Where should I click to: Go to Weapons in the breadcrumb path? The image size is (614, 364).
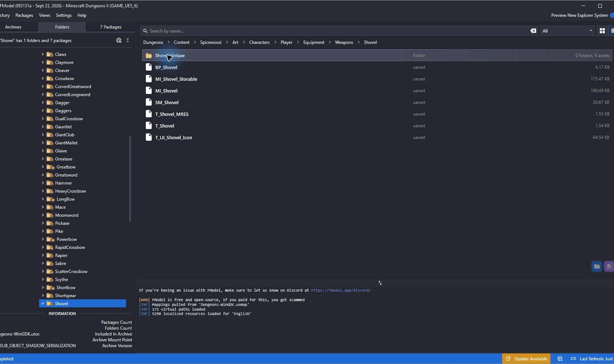[x=344, y=42]
